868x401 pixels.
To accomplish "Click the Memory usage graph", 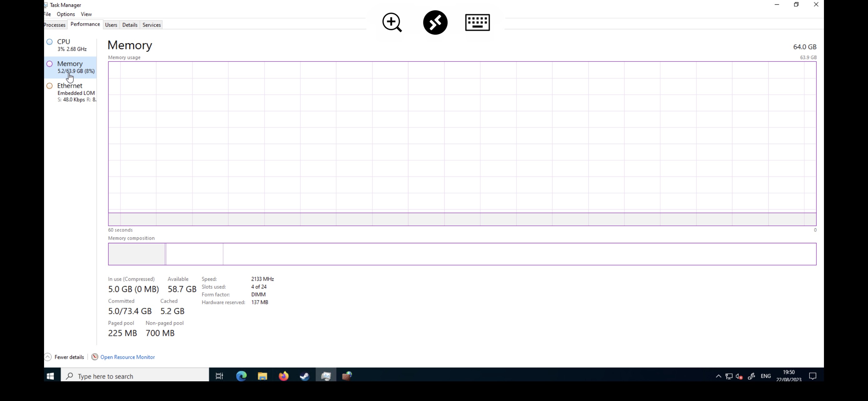I will pos(462,143).
